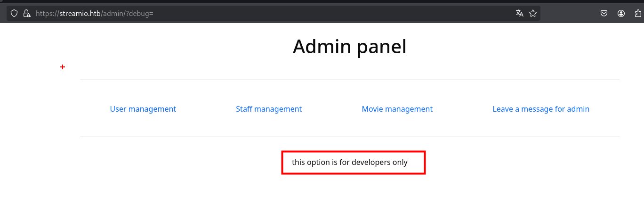Click the tracking protection shield icon
644x213 pixels.
click(x=14, y=14)
